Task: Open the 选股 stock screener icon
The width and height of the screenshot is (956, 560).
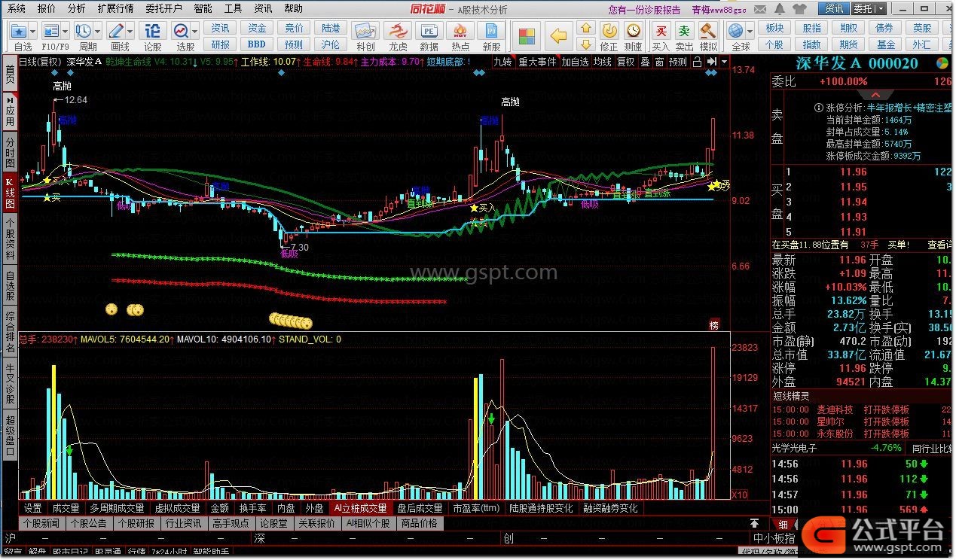Action: 182,32
